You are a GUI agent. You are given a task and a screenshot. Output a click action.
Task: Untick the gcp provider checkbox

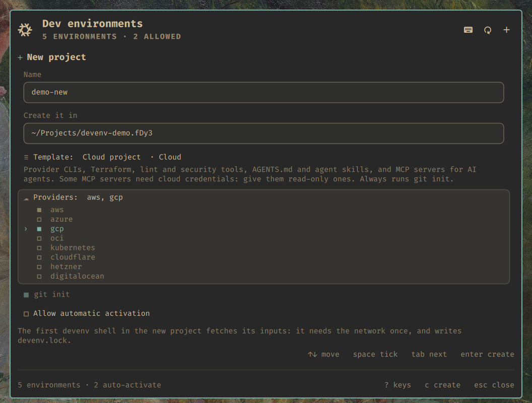pyautogui.click(x=39, y=229)
